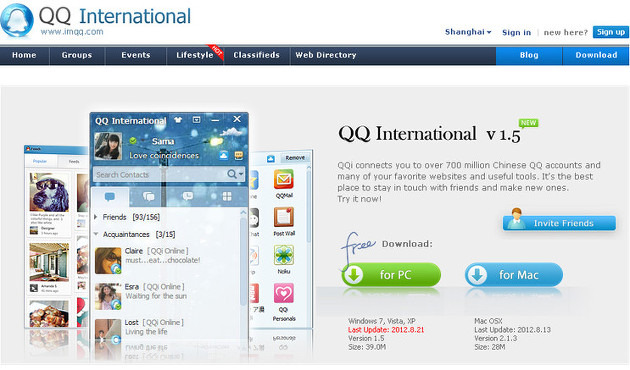The width and height of the screenshot is (630, 370).
Task: Select the groups double-bubble tab
Action: click(x=149, y=196)
